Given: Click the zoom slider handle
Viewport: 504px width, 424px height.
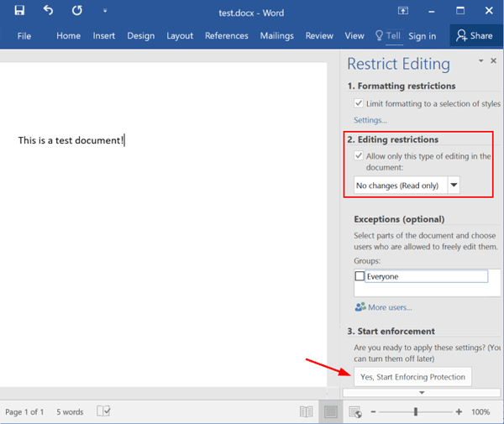Looking at the screenshot, I should [415, 411].
